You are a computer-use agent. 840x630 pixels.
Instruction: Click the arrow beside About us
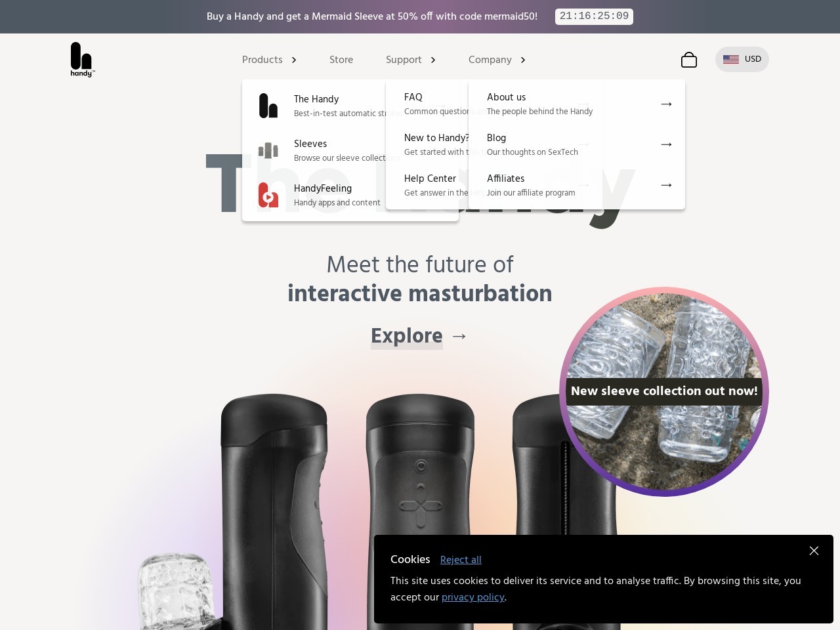coord(666,104)
